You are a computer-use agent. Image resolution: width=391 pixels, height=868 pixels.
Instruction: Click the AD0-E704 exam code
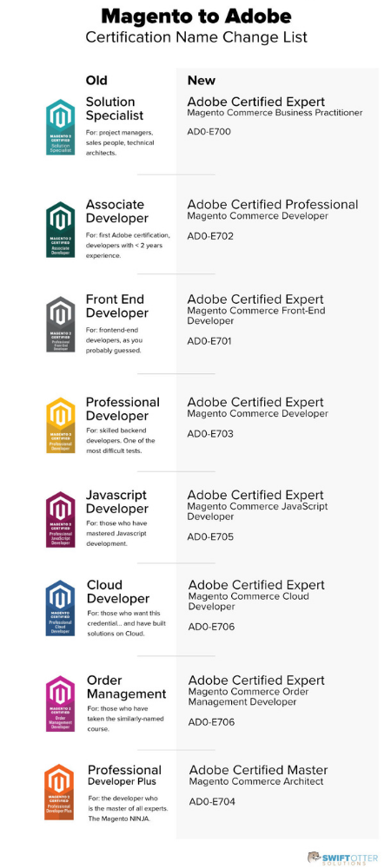coord(212,801)
